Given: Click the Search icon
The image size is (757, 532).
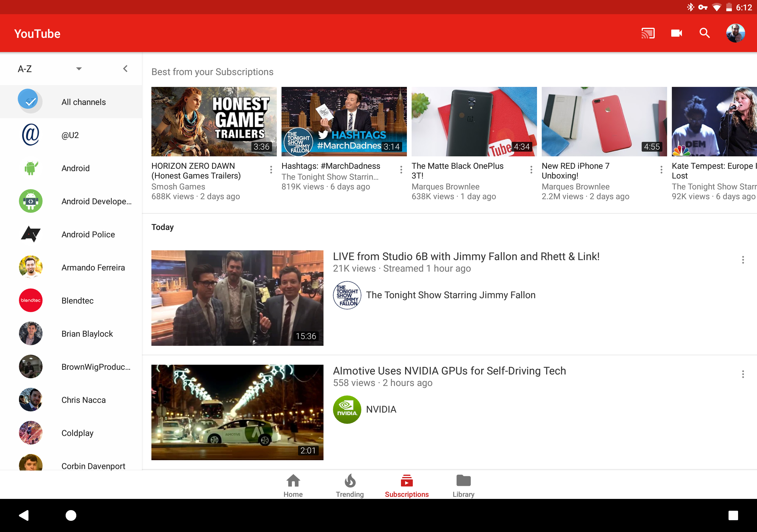Looking at the screenshot, I should pos(704,33).
